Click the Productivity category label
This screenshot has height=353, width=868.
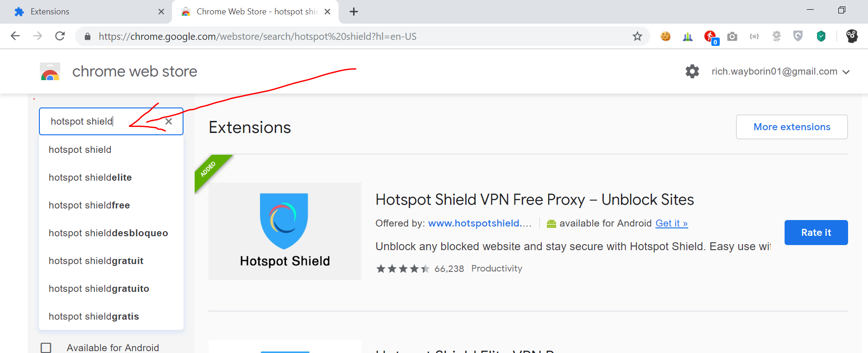pos(497,269)
